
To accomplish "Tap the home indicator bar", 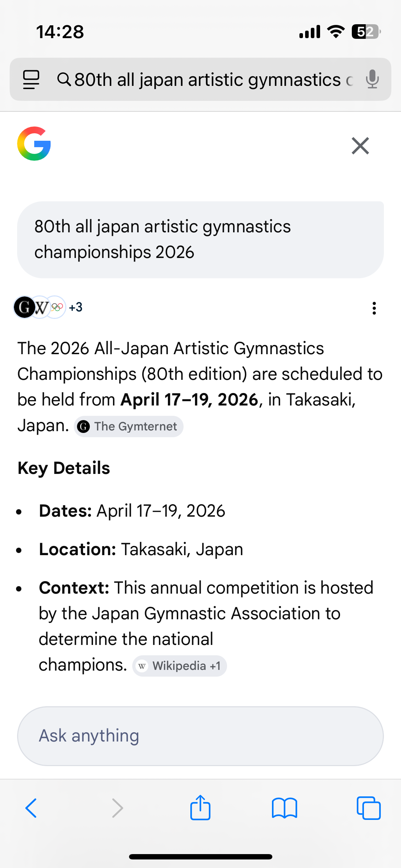I will tap(200, 857).
